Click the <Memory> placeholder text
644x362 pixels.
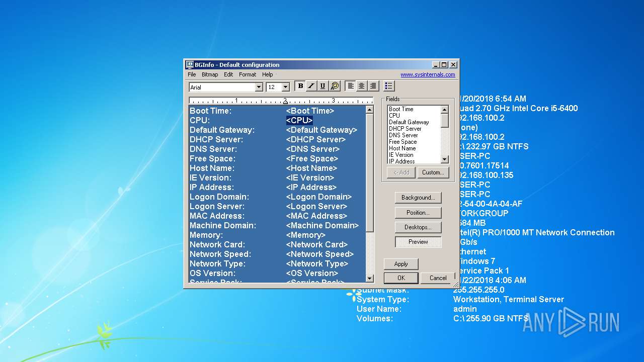click(x=305, y=235)
